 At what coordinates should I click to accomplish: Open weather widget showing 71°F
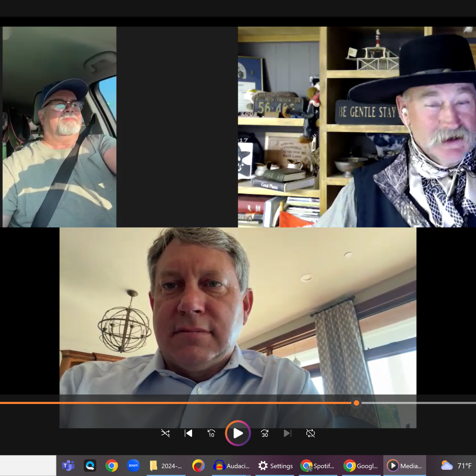point(456,466)
